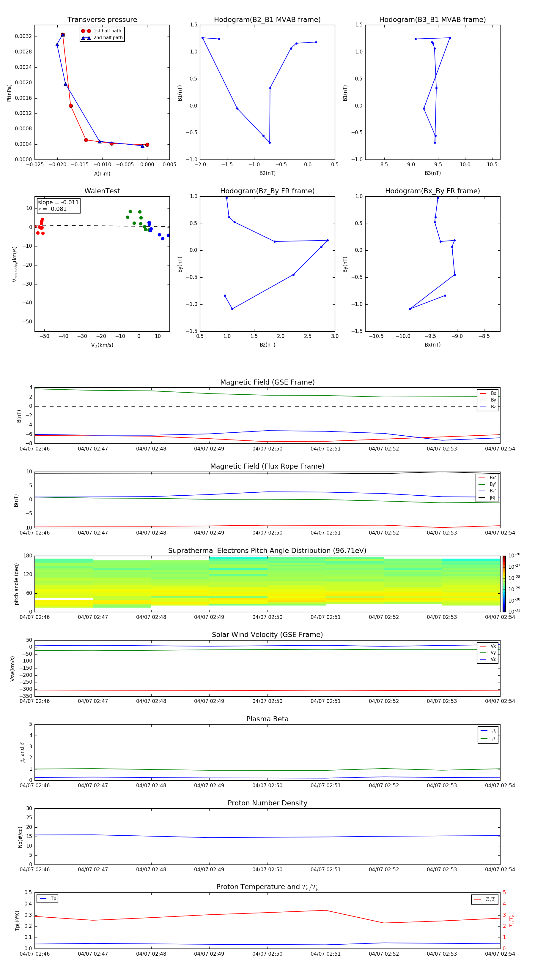Image resolution: width=535 pixels, height=980 pixels.
Task: Select Bz in the GSE Frame legend
Action: coord(488,407)
